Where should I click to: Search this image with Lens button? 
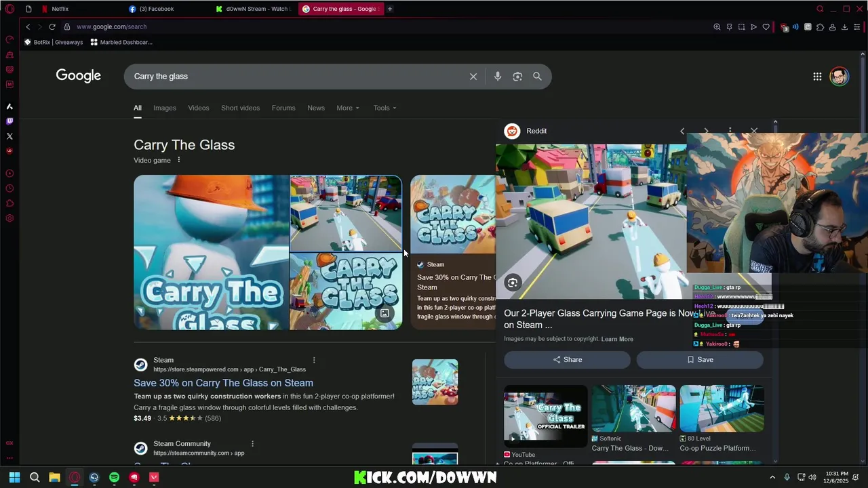[x=513, y=283]
